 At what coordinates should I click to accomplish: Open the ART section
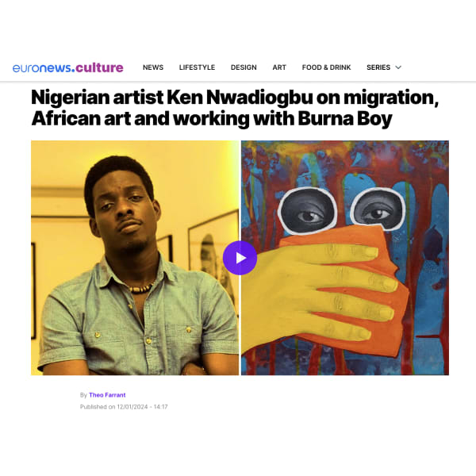coord(279,67)
